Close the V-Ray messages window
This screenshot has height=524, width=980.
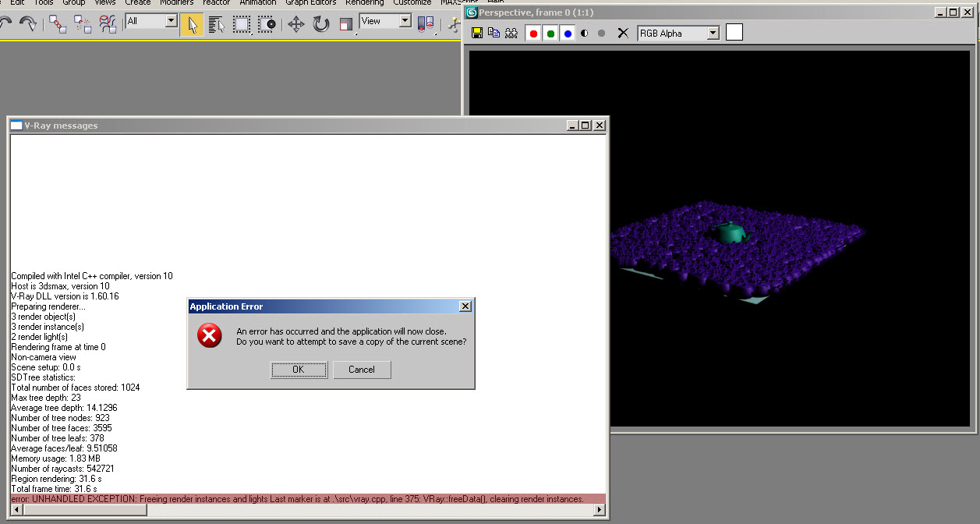pyautogui.click(x=600, y=126)
